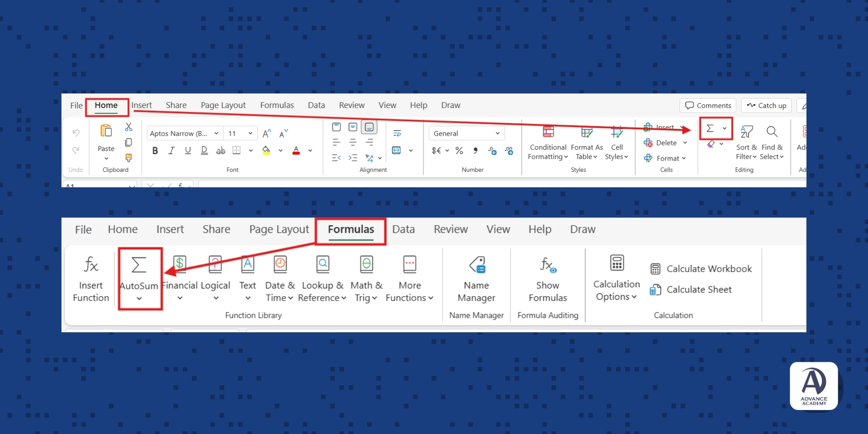Click the Calculate Workbook button
868x434 pixels.
click(701, 269)
